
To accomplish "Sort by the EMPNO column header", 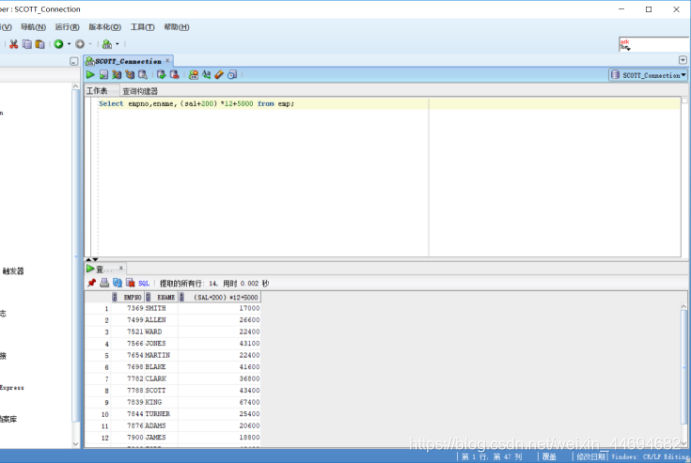I will point(128,297).
